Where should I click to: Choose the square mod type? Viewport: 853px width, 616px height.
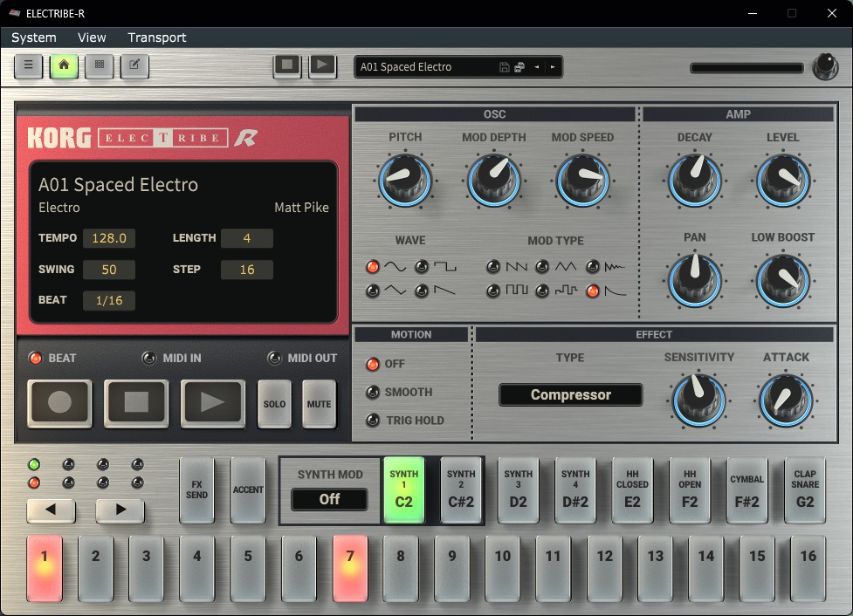pos(493,291)
